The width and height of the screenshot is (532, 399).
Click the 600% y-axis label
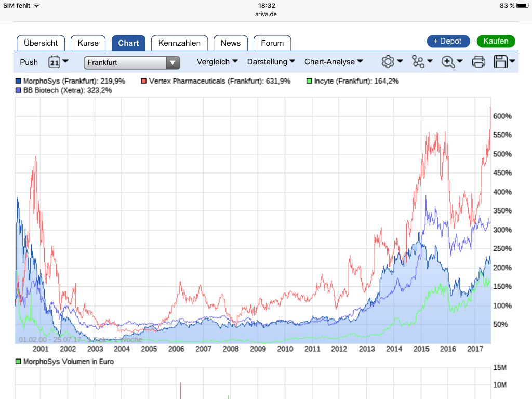click(x=502, y=116)
